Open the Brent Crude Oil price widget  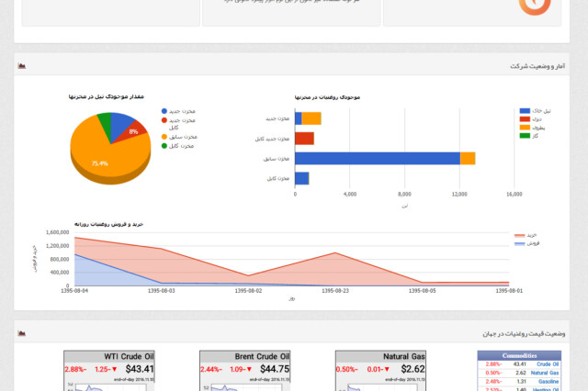[246, 370]
